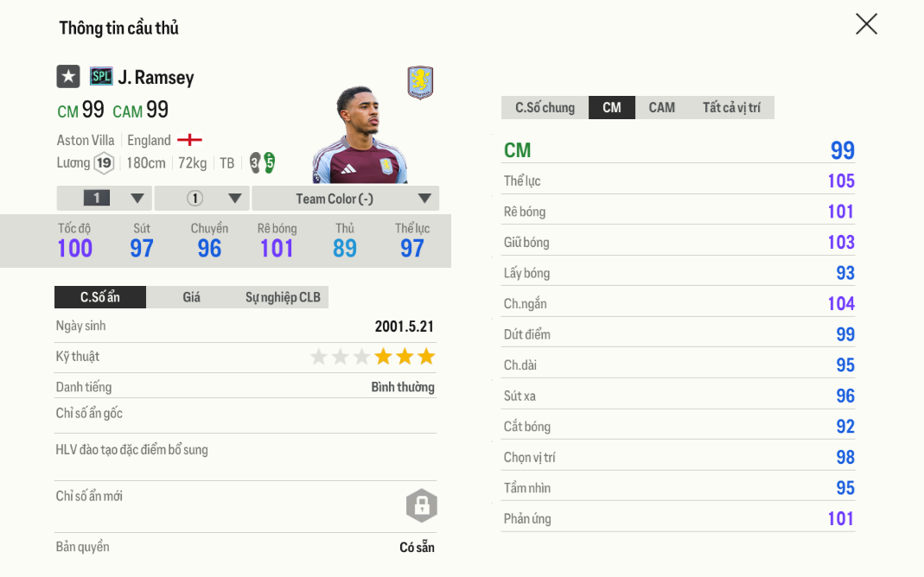
Task: Click the Kỹ thuật skill stars rating
Action: [x=373, y=357]
